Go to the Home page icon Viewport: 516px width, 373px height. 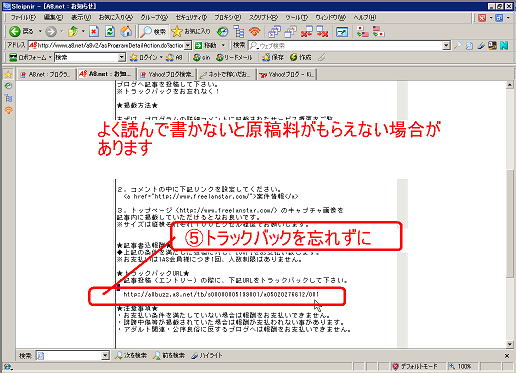coord(126,32)
